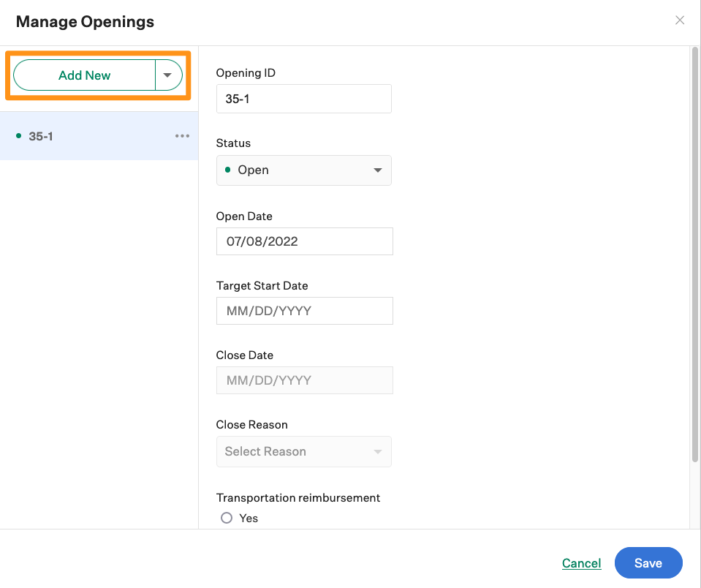Click the Opening ID input field
Screen dimensions: 701x588
(304, 99)
